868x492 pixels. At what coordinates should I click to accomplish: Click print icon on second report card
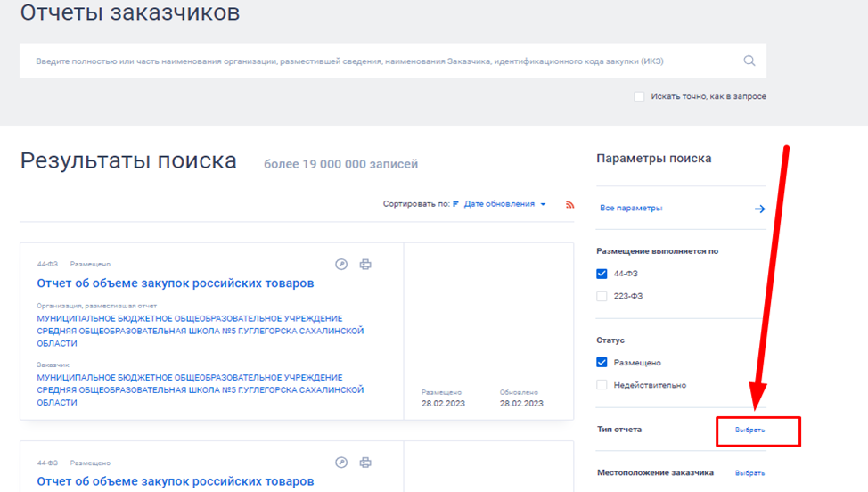pyautogui.click(x=365, y=463)
